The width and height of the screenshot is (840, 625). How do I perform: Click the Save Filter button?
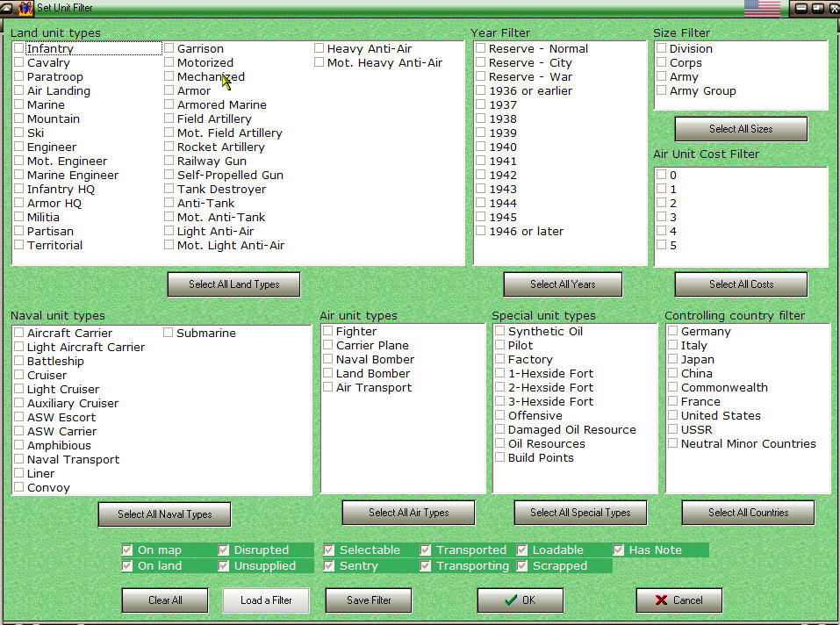pos(369,600)
